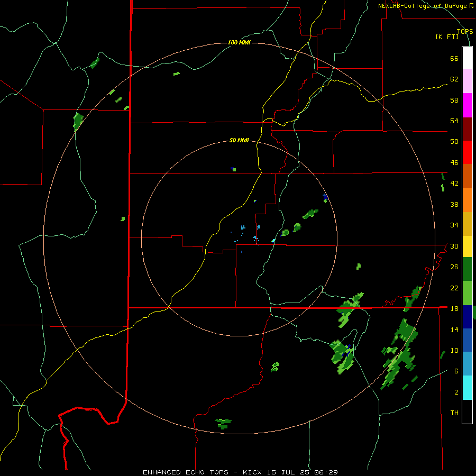Image resolution: width=476 pixels, height=476 pixels.
Task: Click the 62 value on the legend
Action: pos(454,79)
